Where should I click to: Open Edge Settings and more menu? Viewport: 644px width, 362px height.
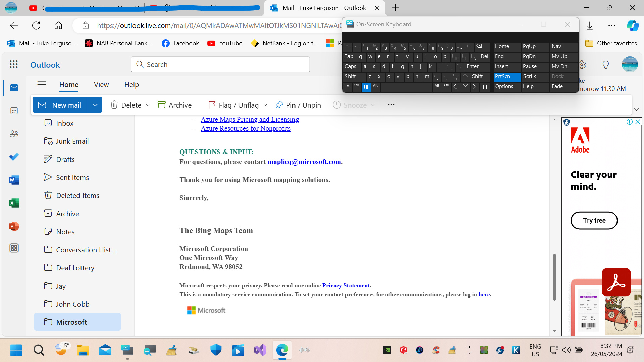(612, 26)
